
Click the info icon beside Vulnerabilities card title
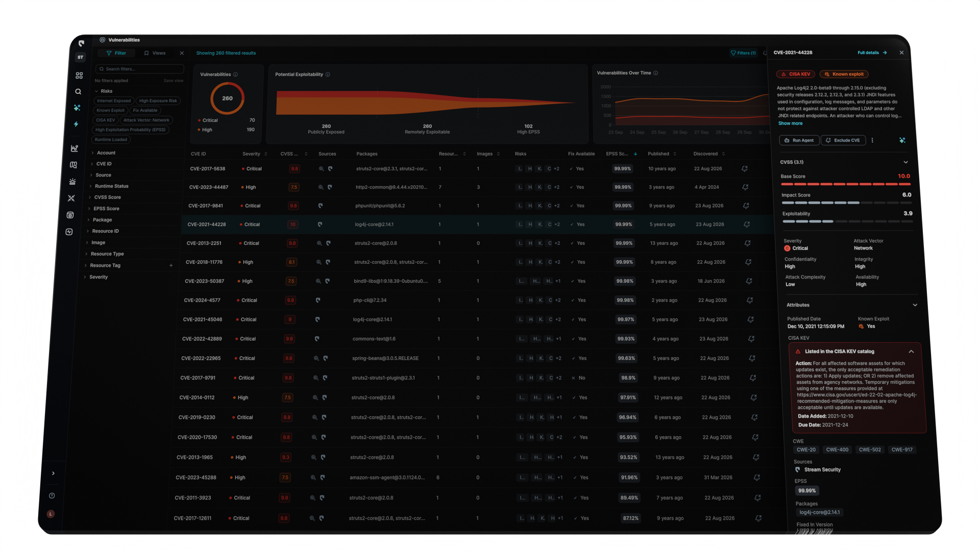coord(235,74)
